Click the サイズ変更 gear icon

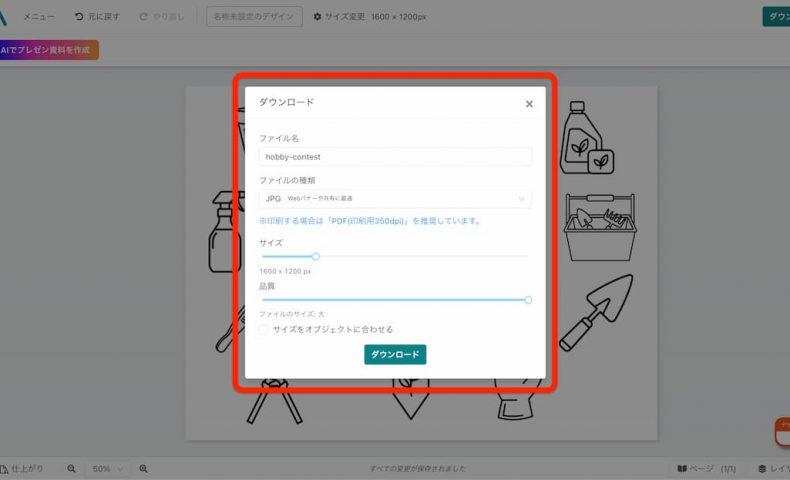[317, 17]
